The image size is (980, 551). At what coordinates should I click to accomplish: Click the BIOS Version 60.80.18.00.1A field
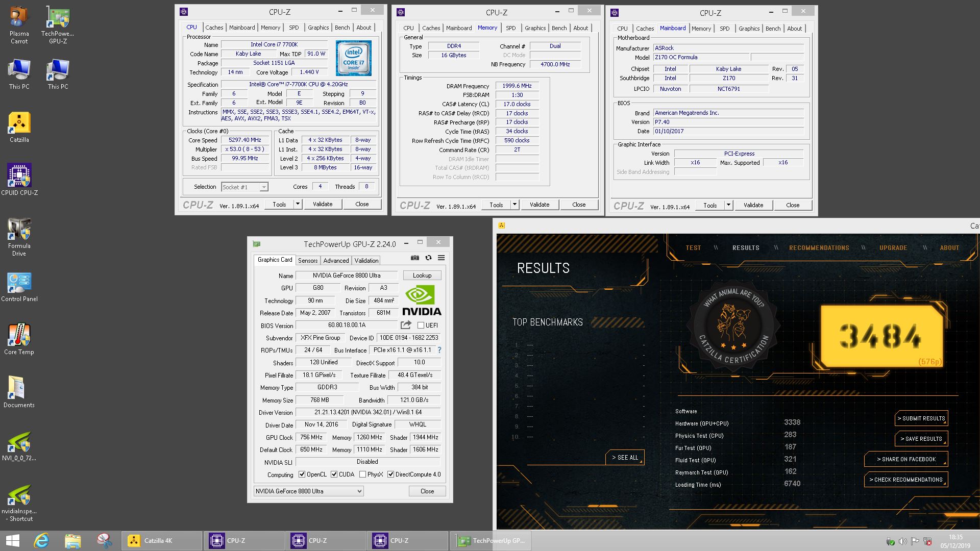pyautogui.click(x=347, y=325)
